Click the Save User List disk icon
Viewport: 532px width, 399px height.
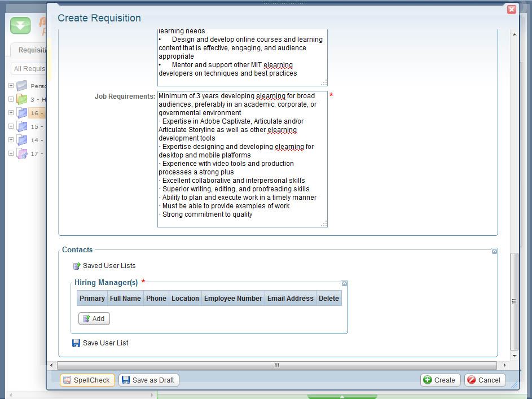76,343
